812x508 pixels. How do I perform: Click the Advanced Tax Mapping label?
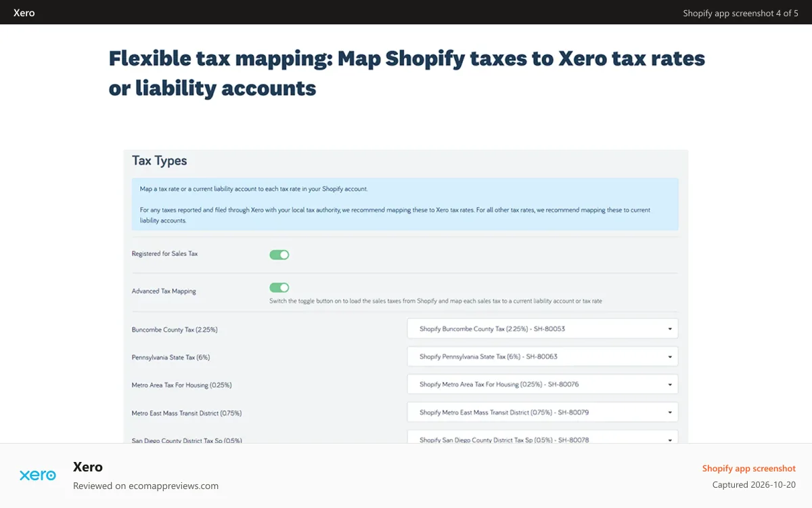click(164, 291)
